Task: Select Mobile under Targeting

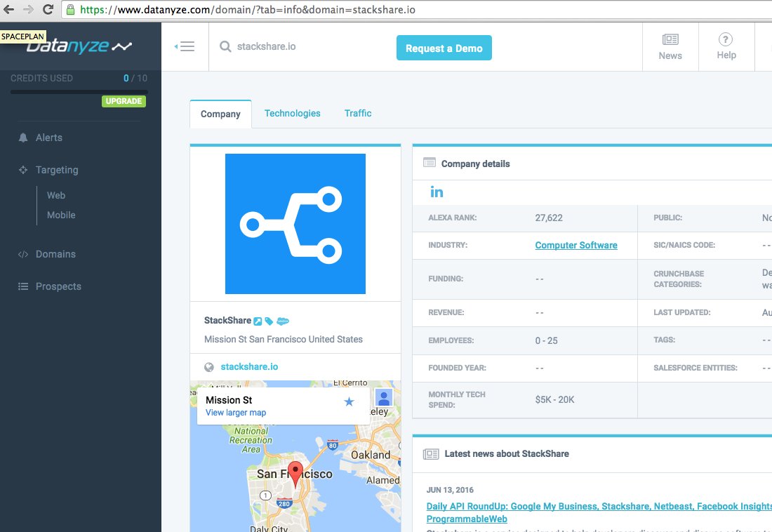Action: coord(61,215)
